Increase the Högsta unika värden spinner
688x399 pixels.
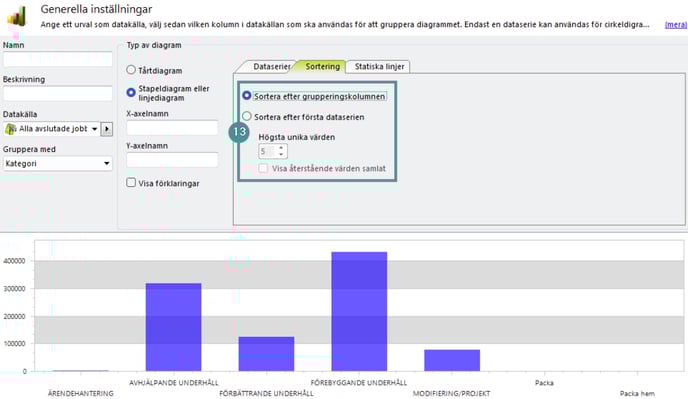281,148
